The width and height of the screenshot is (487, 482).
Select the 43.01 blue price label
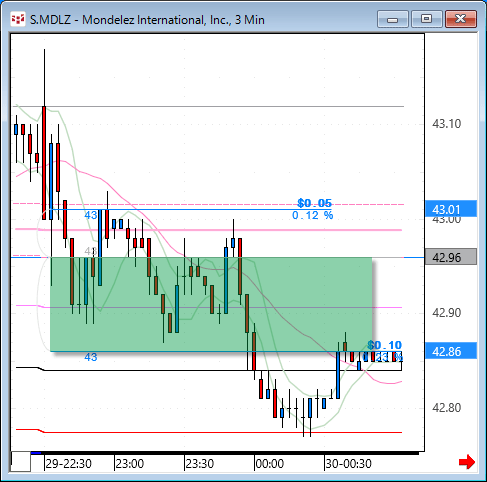451,209
